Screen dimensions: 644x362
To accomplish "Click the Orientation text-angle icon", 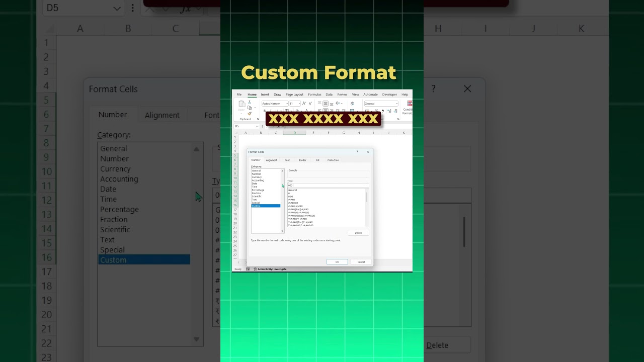I will tap(338, 104).
